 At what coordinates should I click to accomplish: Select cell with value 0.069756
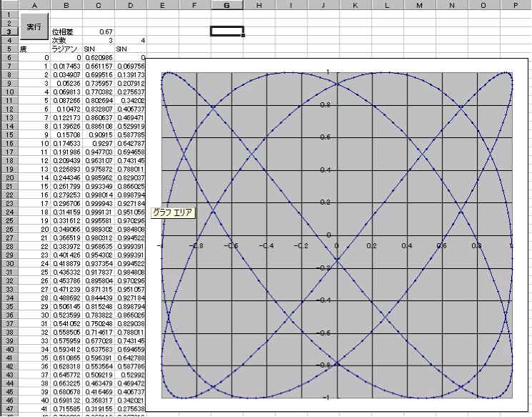[130, 67]
